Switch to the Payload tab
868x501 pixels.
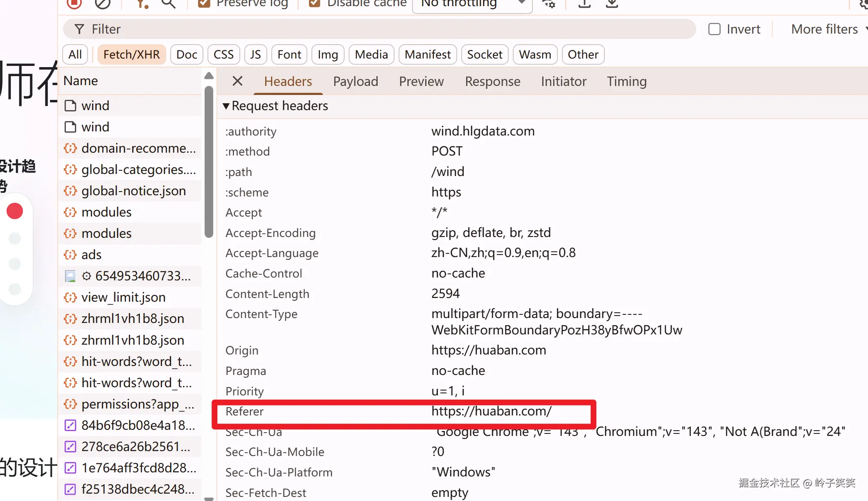(356, 81)
